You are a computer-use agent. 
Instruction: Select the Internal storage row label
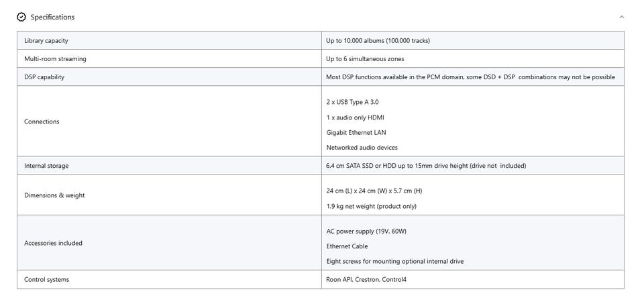click(46, 166)
